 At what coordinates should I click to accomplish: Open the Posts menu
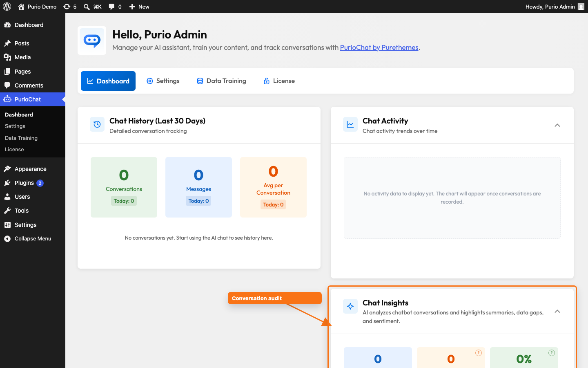pos(33,43)
